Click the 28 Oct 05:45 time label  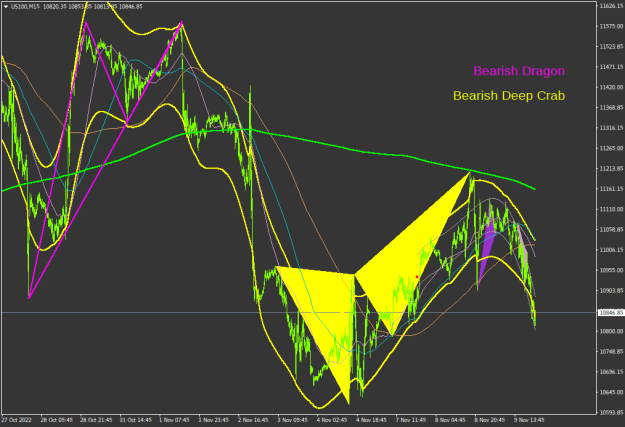pos(57,420)
